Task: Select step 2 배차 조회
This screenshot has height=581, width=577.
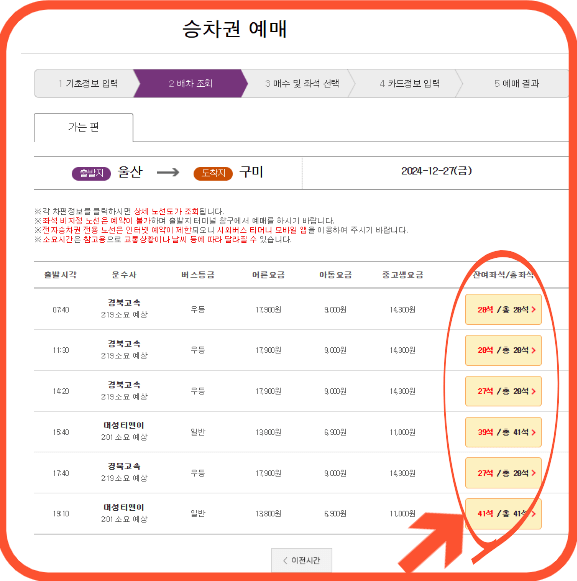Action: click(x=190, y=83)
